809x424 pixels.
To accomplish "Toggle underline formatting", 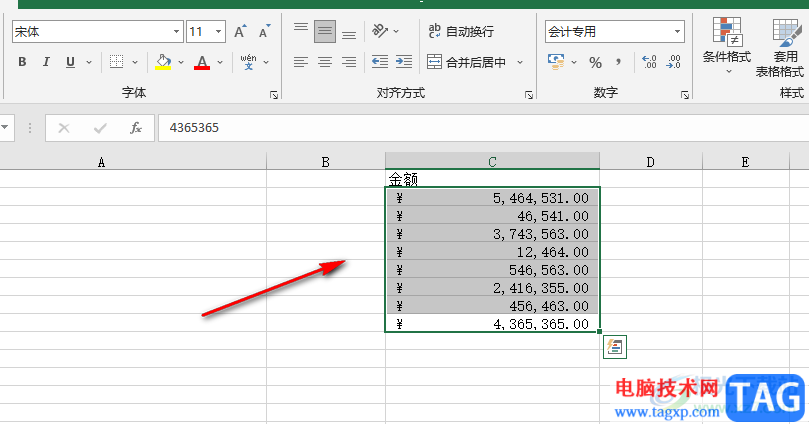I will tap(71, 62).
